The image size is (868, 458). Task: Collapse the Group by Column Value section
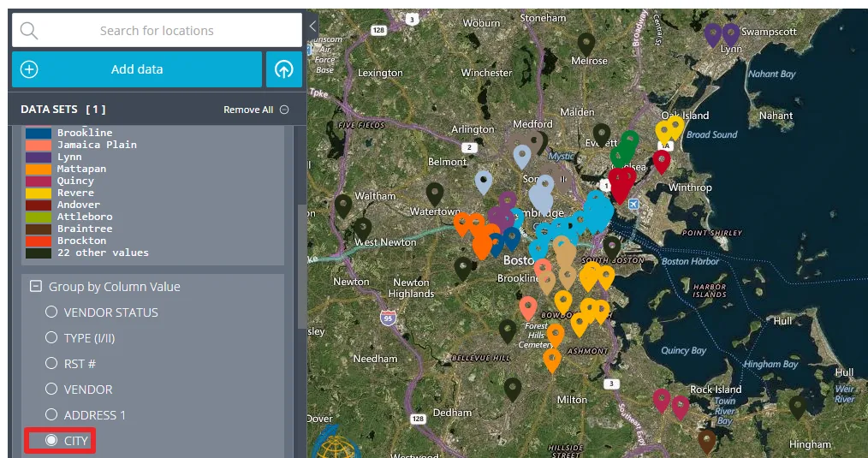click(36, 287)
